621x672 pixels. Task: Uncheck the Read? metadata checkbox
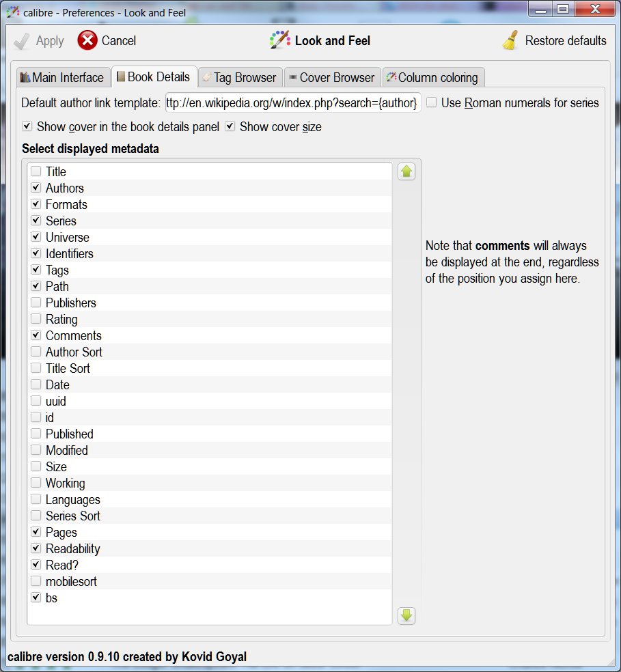36,564
